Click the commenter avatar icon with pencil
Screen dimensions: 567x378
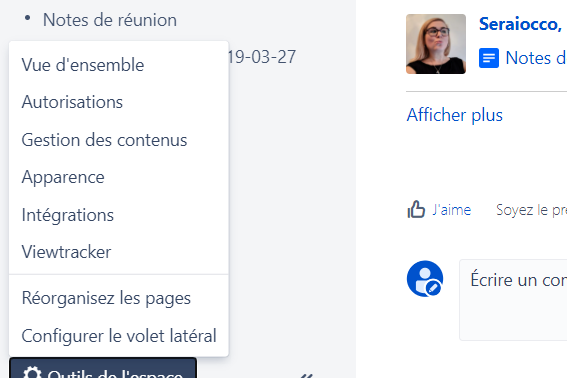[x=425, y=279]
